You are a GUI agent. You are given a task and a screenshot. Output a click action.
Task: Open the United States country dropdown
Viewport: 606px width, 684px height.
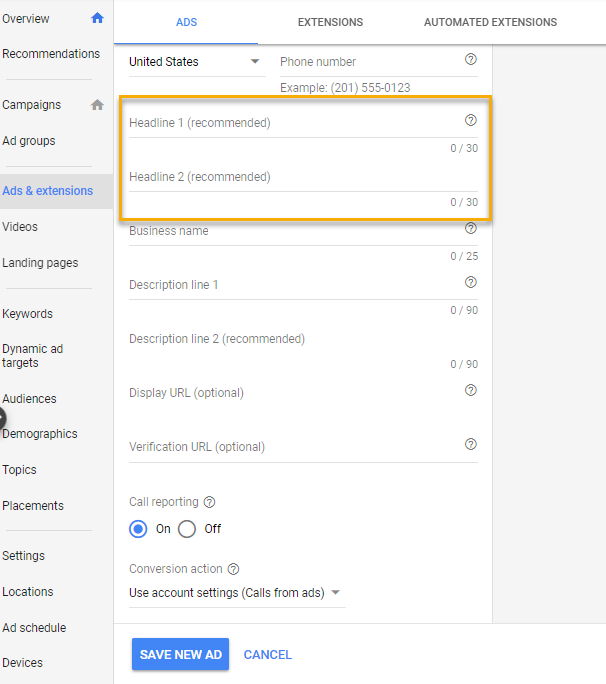(195, 62)
